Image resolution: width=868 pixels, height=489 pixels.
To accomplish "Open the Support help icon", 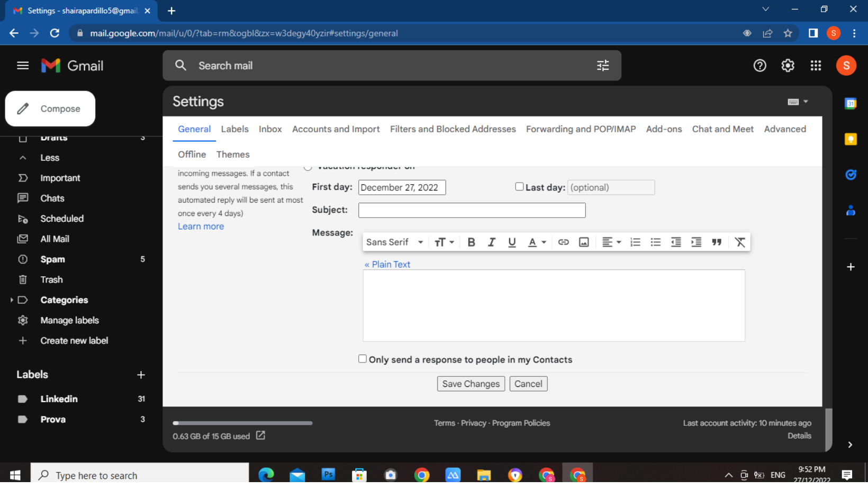I will pos(759,66).
